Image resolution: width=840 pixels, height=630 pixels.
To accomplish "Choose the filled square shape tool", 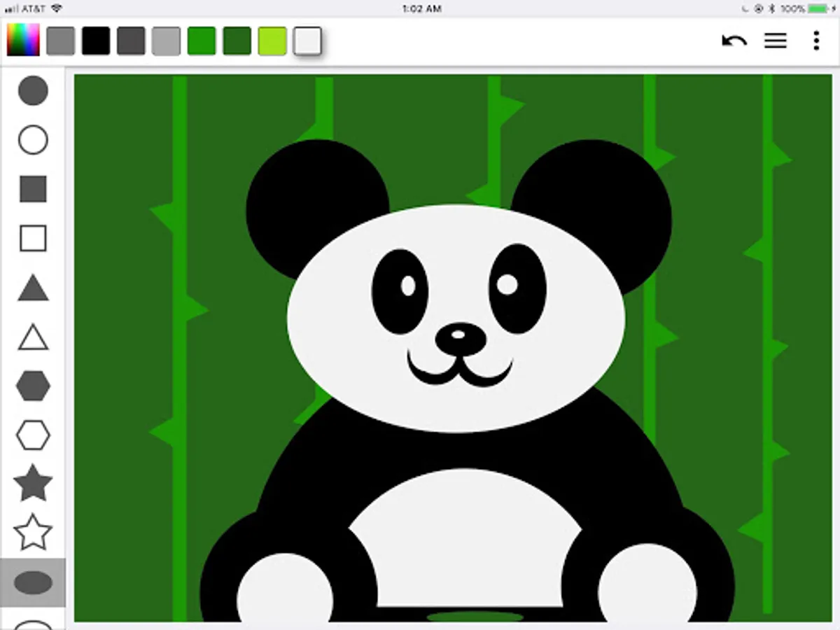I will tap(33, 189).
